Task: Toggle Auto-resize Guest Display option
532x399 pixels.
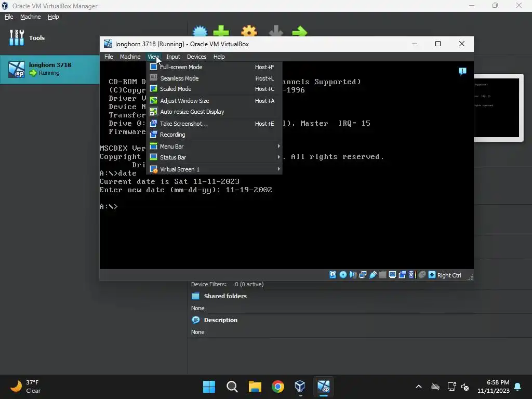Action: pyautogui.click(x=215, y=112)
